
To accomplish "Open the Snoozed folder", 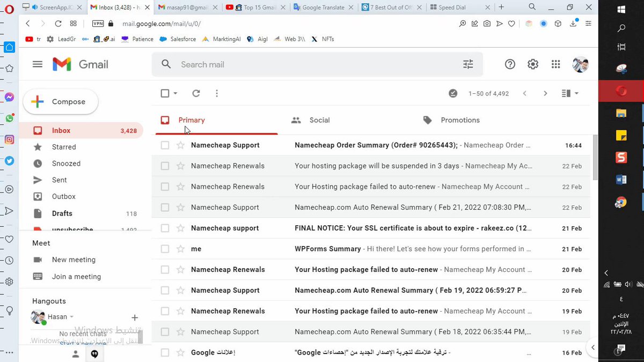I will (x=66, y=164).
